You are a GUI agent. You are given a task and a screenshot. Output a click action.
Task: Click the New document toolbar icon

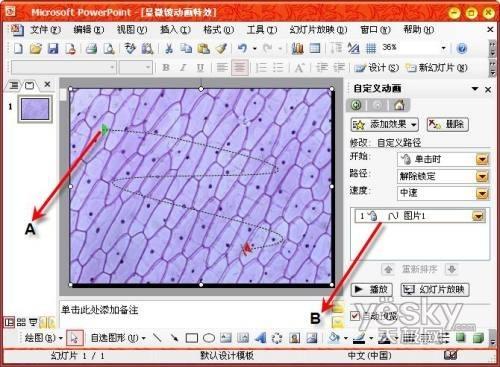coord(18,49)
